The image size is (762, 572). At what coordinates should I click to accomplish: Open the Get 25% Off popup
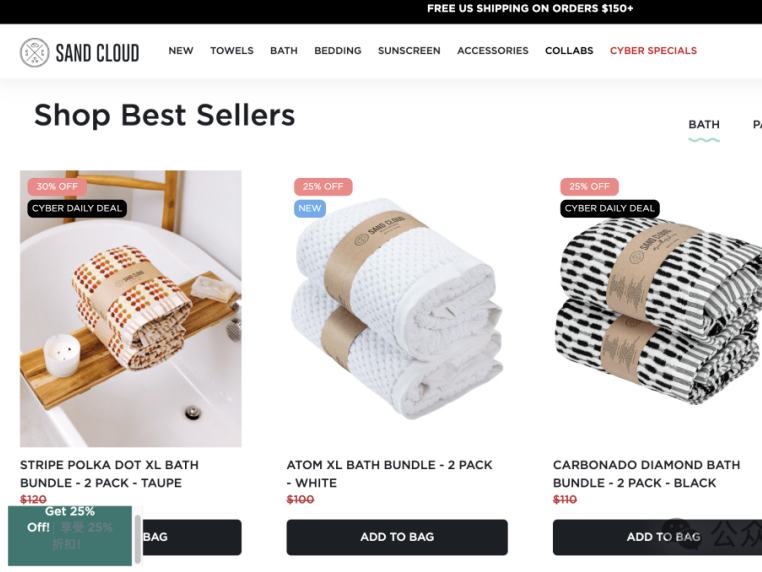[70, 535]
